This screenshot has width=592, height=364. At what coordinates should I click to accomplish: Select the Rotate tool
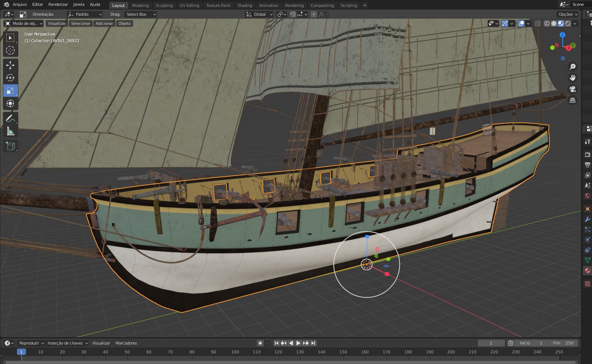click(10, 78)
